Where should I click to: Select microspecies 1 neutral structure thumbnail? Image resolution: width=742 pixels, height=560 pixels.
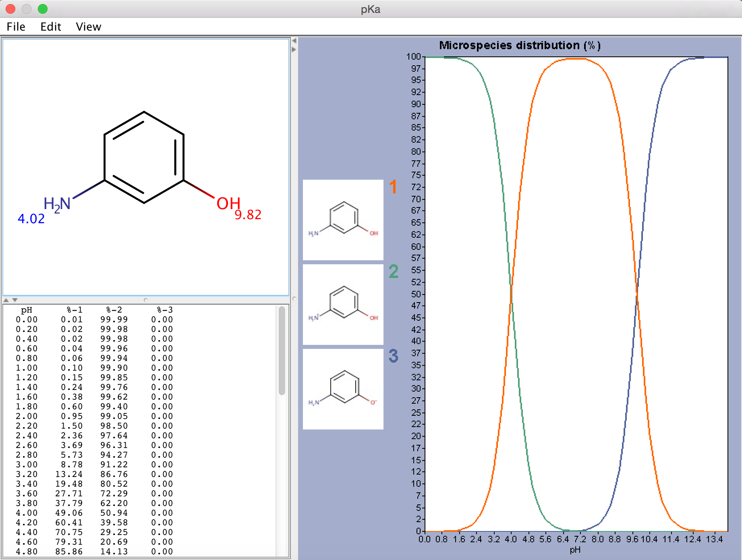(x=343, y=220)
